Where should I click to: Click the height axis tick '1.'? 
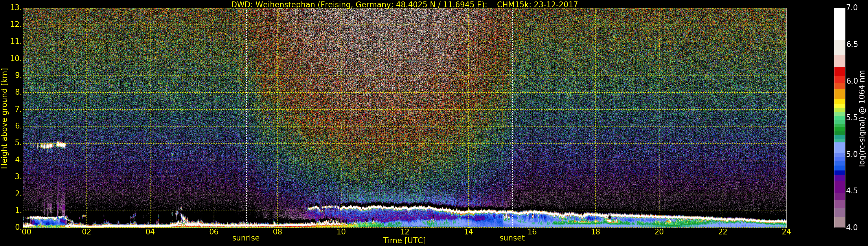[18, 210]
